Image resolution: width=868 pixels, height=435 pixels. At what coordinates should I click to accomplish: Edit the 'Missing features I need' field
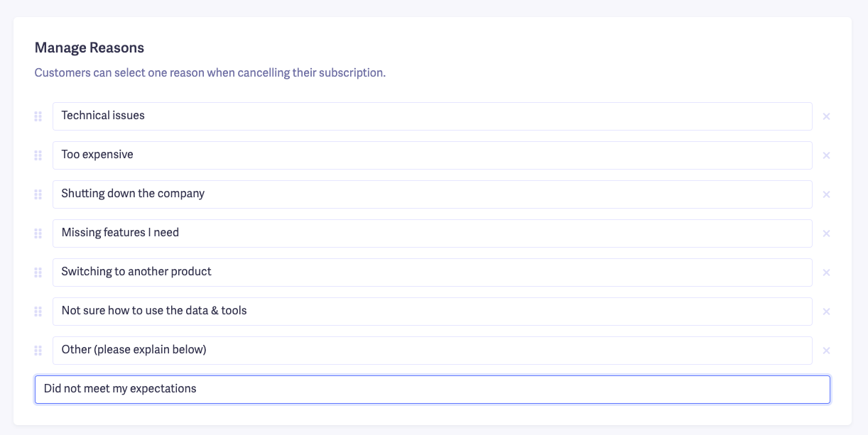coord(432,233)
